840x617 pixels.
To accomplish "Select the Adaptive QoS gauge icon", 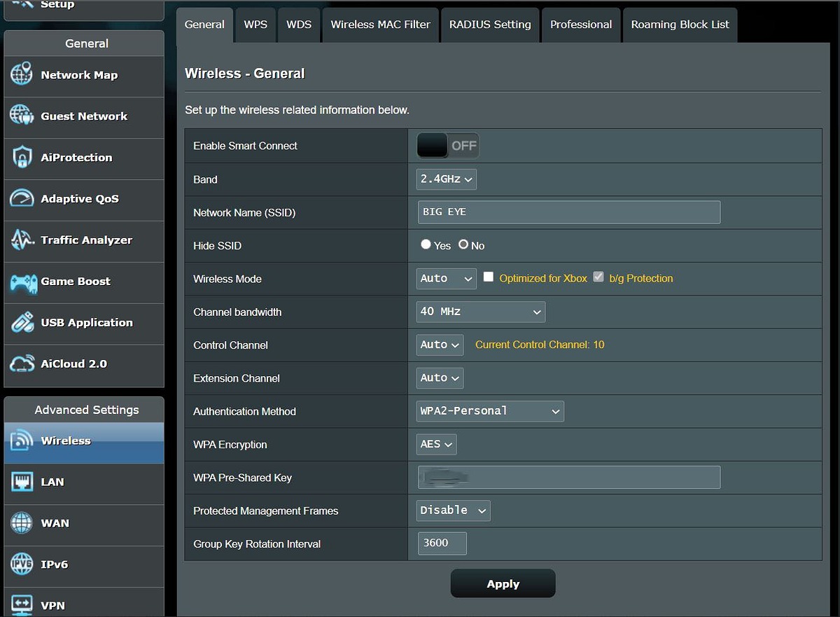I will (22, 199).
